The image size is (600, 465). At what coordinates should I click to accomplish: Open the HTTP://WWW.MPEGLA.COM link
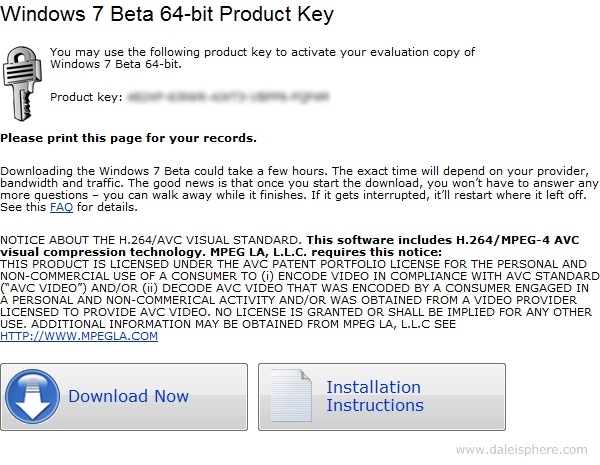point(79,336)
